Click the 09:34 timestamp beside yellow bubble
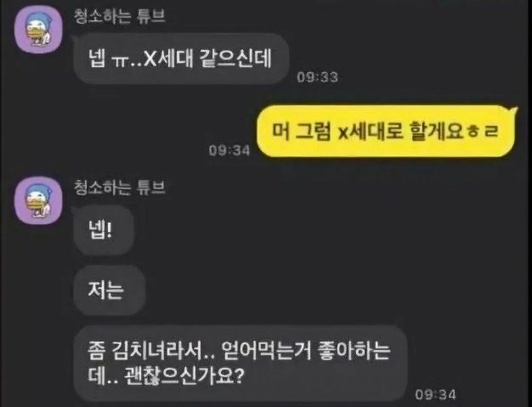The image size is (532, 407). [229, 150]
